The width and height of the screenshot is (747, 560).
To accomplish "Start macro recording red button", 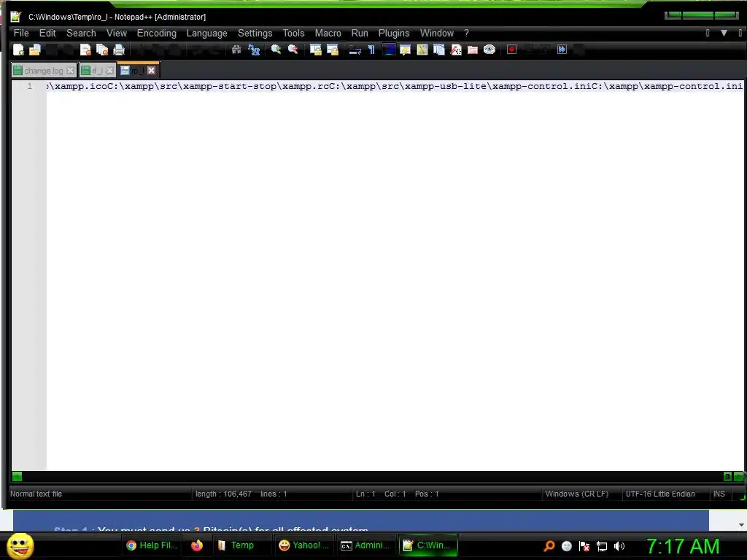I will tap(511, 50).
